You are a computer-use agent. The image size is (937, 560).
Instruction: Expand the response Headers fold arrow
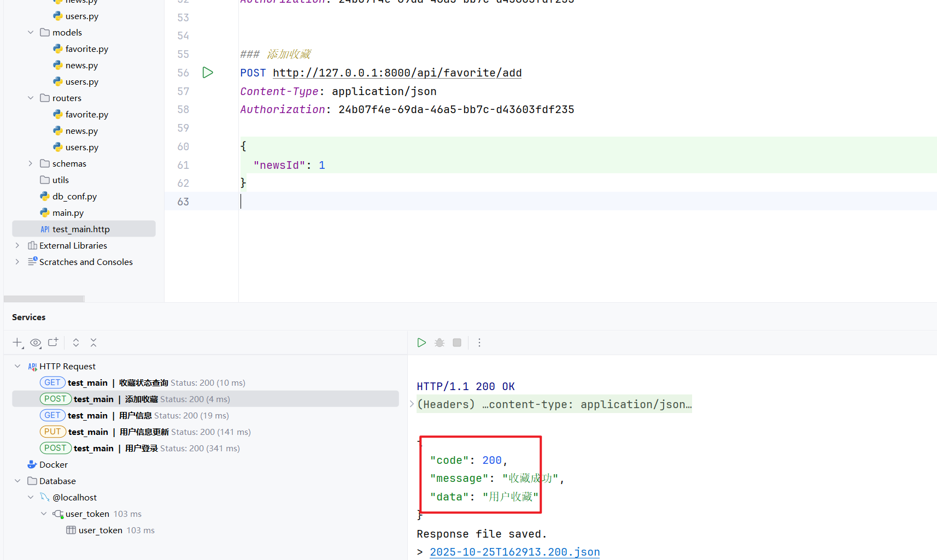click(412, 404)
